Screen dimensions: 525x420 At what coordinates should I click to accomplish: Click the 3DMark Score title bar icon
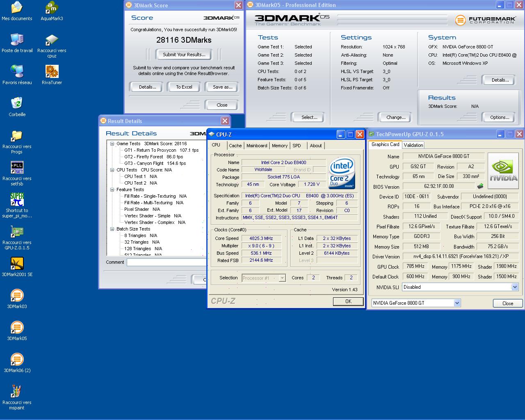coord(129,5)
